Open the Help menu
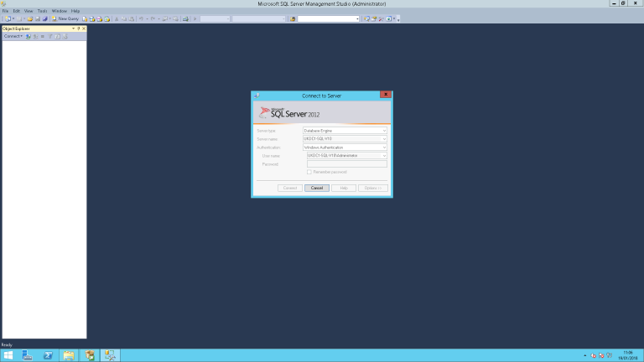 pos(75,11)
